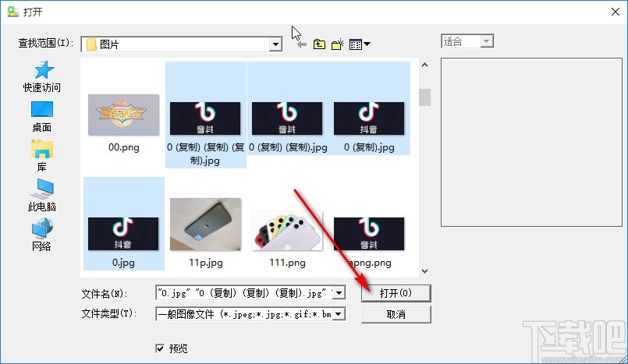Click the 取消 cancel button
Viewport: 628px width, 364px height.
click(x=396, y=314)
